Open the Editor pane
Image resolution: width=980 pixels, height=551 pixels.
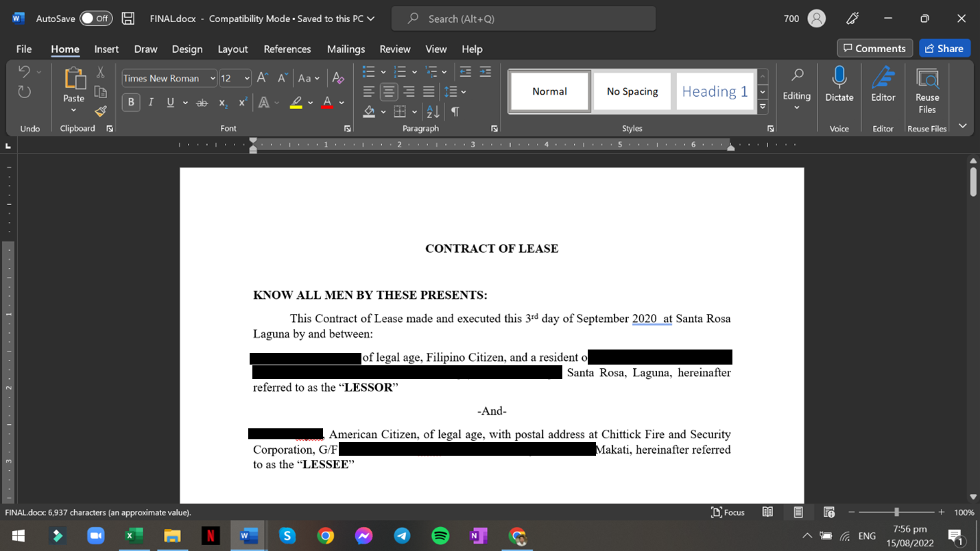pyautogui.click(x=883, y=84)
